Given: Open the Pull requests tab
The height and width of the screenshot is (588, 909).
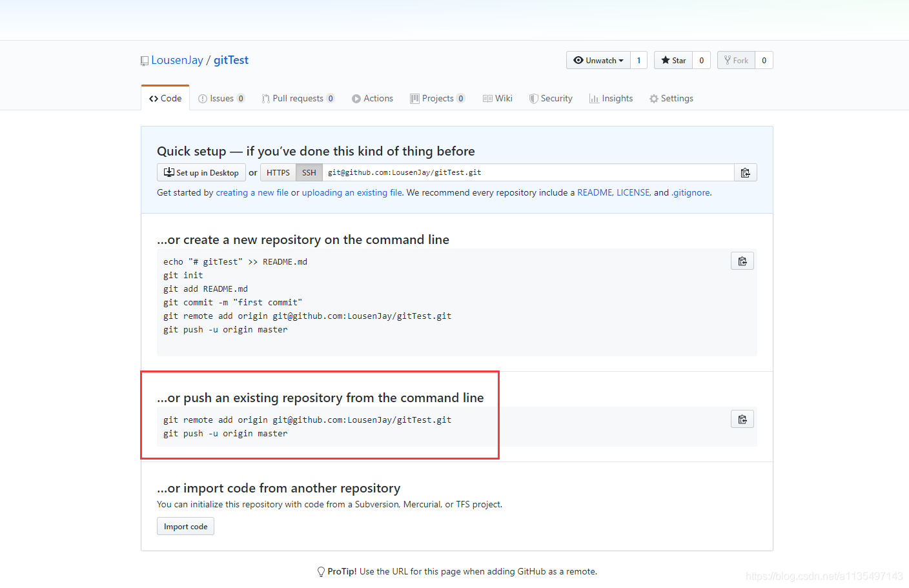Looking at the screenshot, I should (298, 98).
